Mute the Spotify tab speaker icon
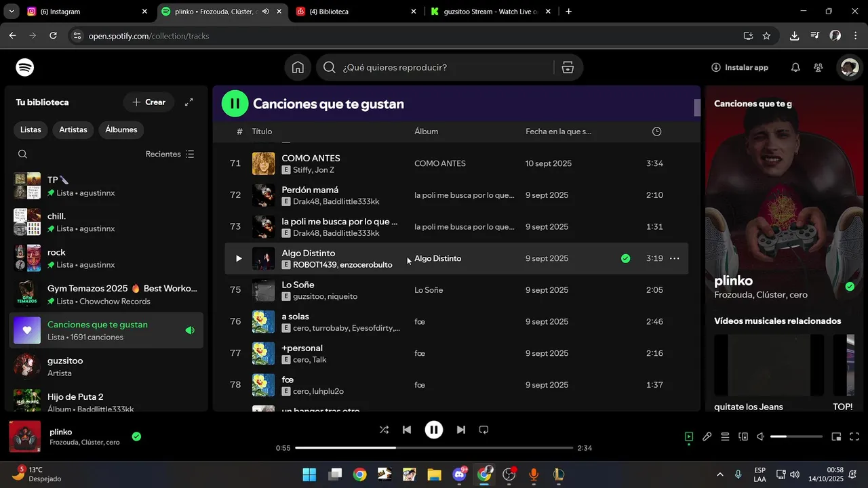 [265, 12]
